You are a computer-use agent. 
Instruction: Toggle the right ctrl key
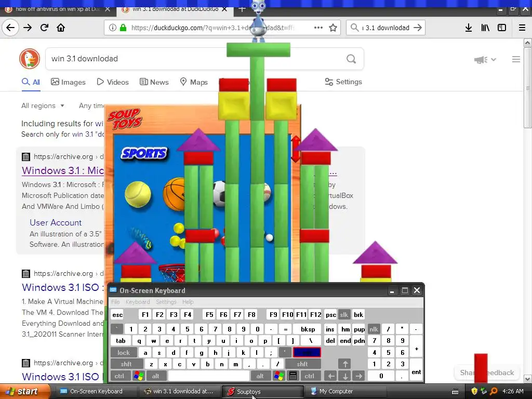[310, 376]
